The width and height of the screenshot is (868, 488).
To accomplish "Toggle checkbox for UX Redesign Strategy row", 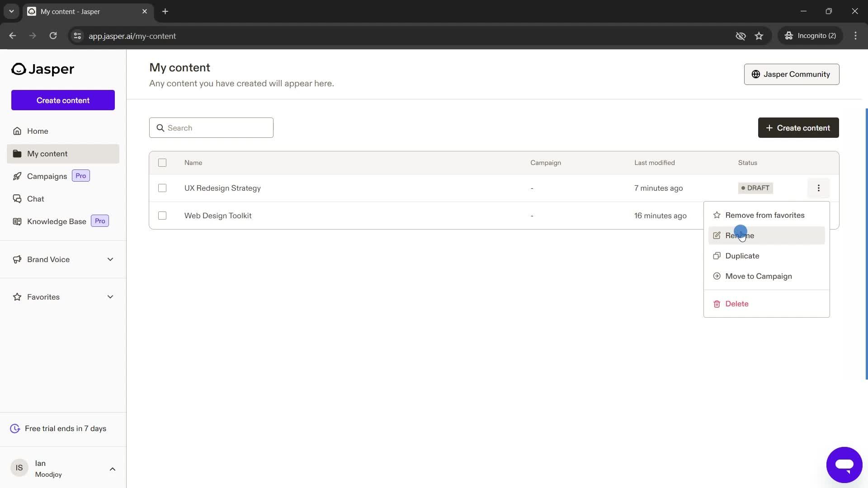I will (163, 188).
